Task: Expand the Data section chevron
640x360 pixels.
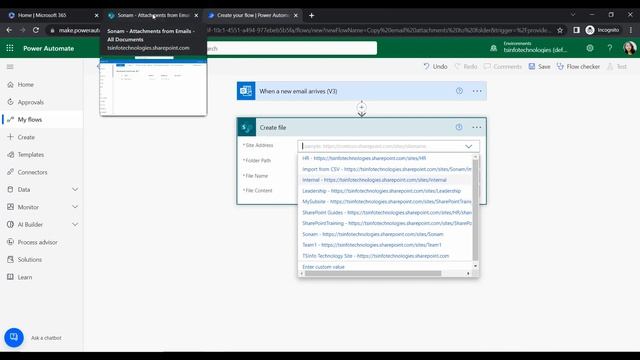Action: click(x=75, y=189)
